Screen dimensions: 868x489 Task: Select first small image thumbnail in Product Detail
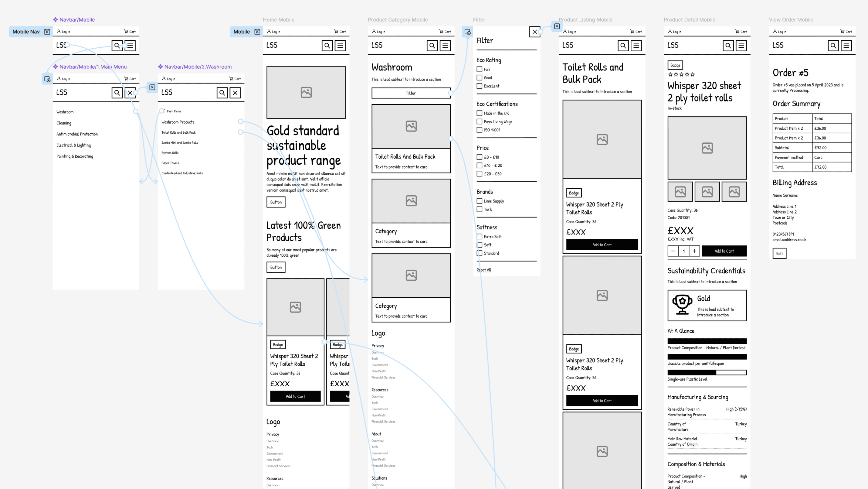pos(680,192)
